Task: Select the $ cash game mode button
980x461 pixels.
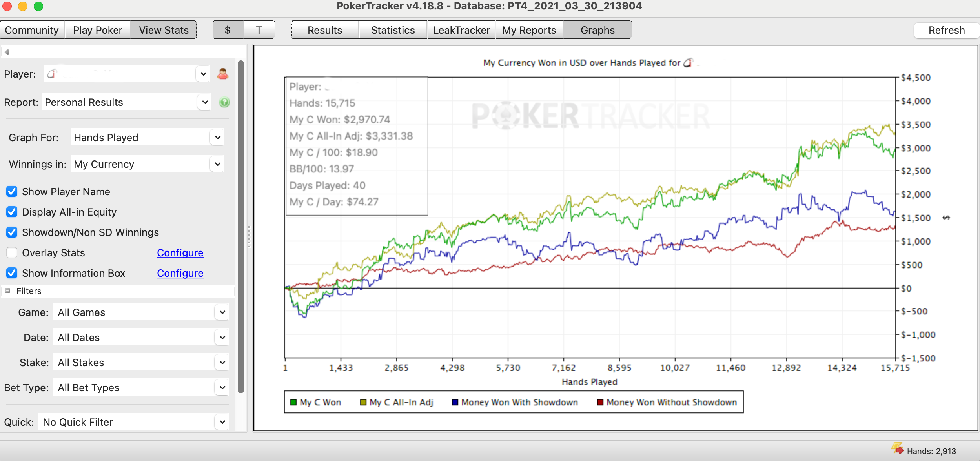Action: [228, 30]
